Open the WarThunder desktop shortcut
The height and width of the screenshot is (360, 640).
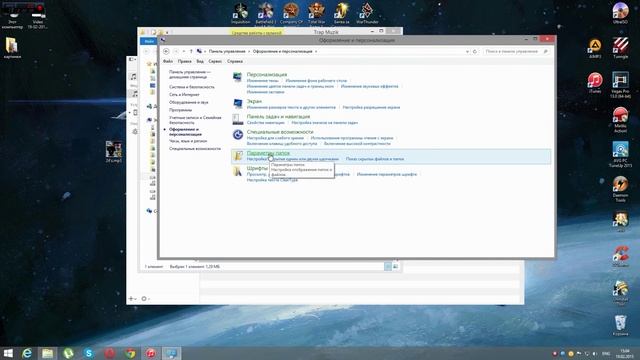coord(367,13)
